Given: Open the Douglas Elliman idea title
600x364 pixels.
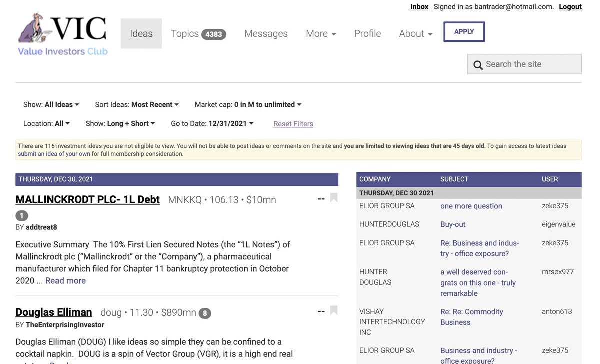Looking at the screenshot, I should point(54,312).
